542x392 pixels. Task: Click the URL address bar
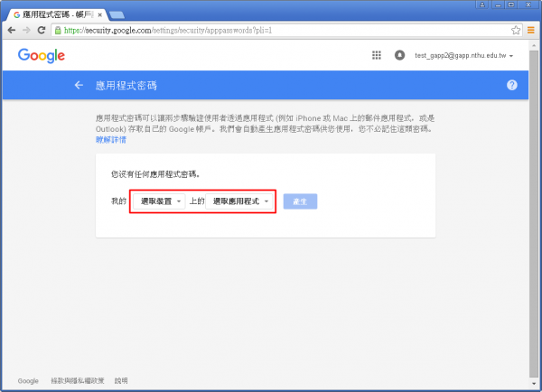pyautogui.click(x=271, y=30)
